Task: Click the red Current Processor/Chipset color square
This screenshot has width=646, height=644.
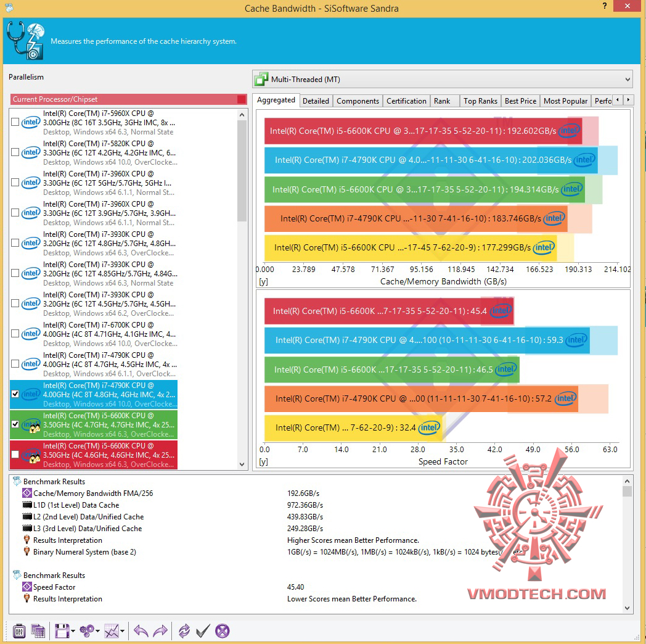Action: pyautogui.click(x=242, y=99)
